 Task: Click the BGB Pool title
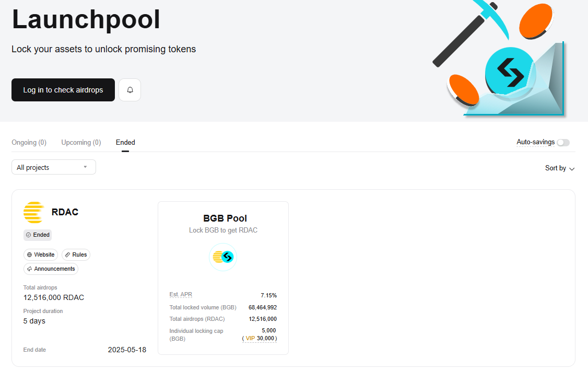pos(225,218)
